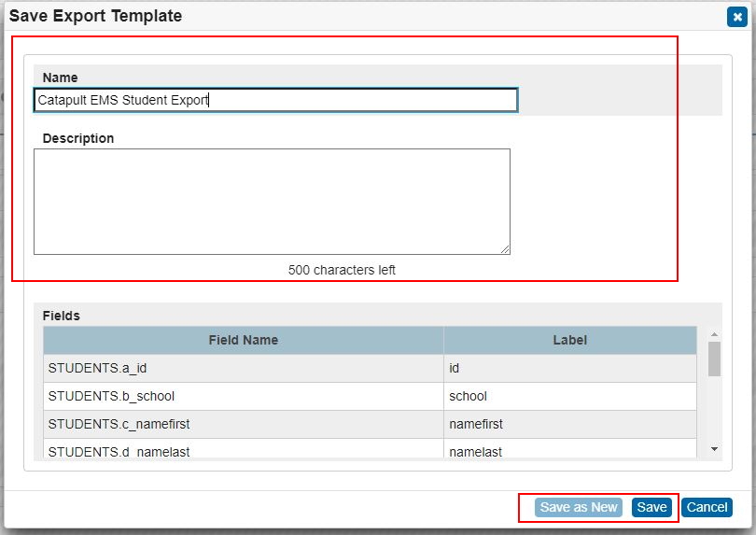Click inside the Description text area
The width and height of the screenshot is (756, 535).
pos(272,202)
